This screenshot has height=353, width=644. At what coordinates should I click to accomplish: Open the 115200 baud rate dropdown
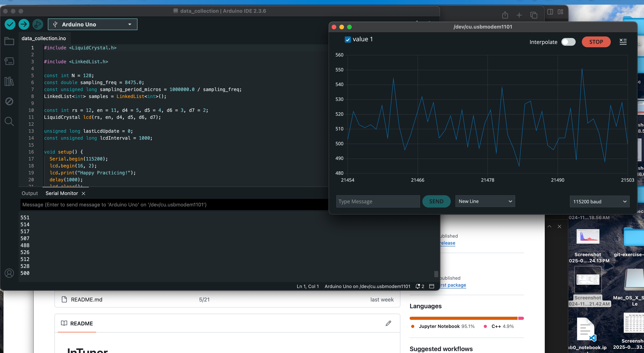[x=599, y=201]
